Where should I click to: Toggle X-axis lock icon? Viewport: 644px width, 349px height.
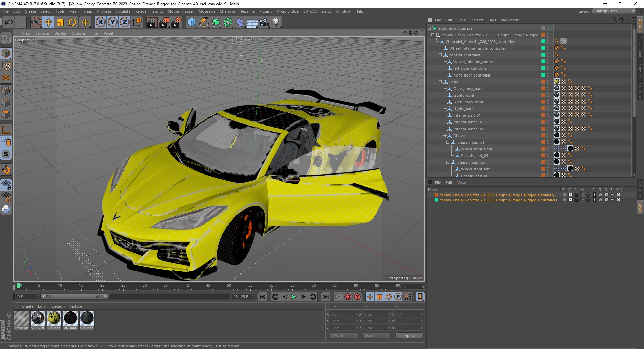(100, 22)
